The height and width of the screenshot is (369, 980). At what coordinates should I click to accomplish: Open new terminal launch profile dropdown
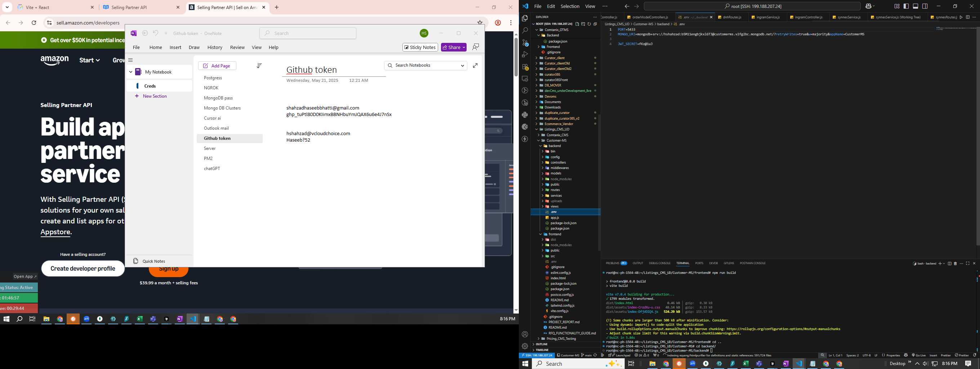pos(944,263)
